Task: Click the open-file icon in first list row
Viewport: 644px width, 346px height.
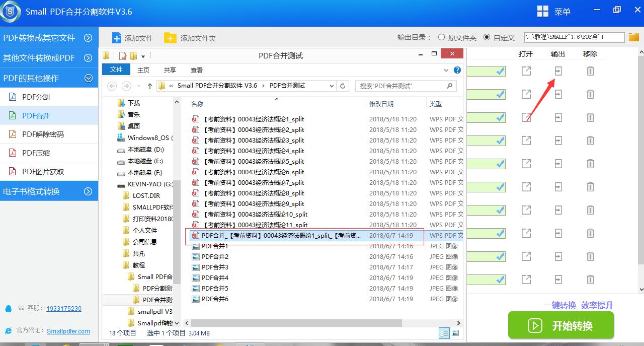Action: tap(526, 71)
